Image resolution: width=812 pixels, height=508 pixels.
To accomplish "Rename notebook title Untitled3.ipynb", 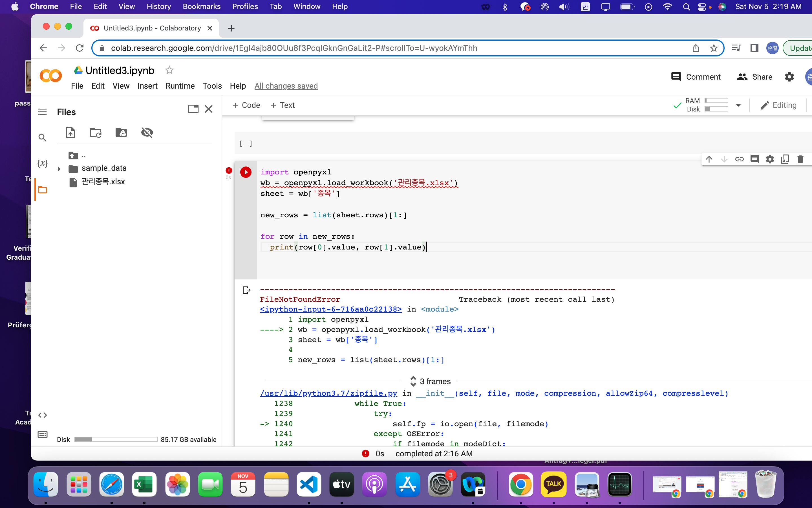I will pyautogui.click(x=120, y=70).
